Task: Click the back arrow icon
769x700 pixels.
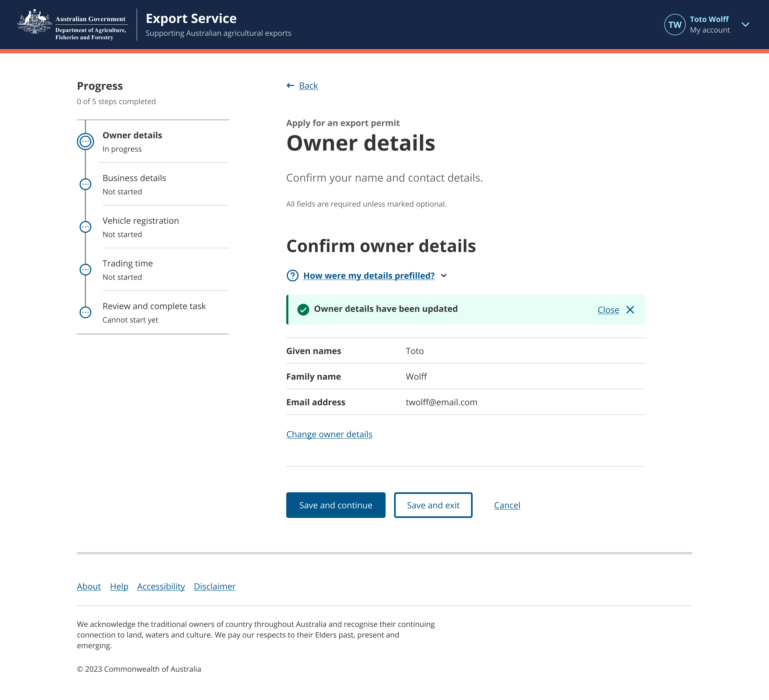Action: (x=290, y=85)
